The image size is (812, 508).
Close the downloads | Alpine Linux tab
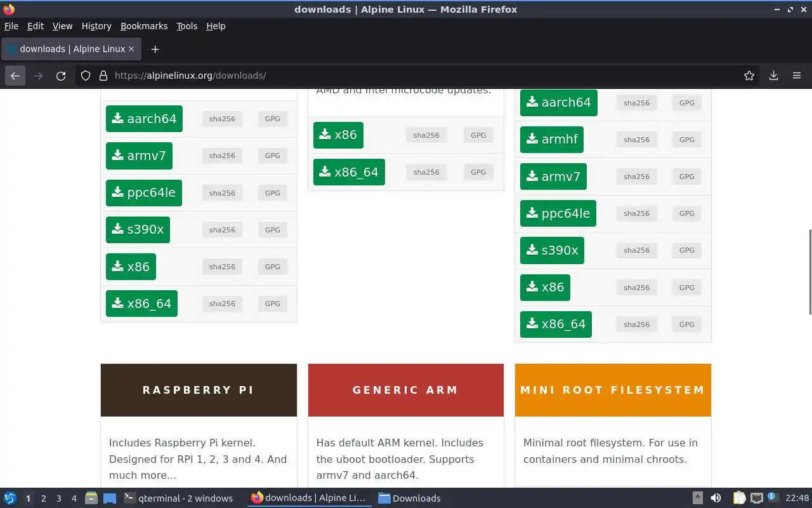131,49
